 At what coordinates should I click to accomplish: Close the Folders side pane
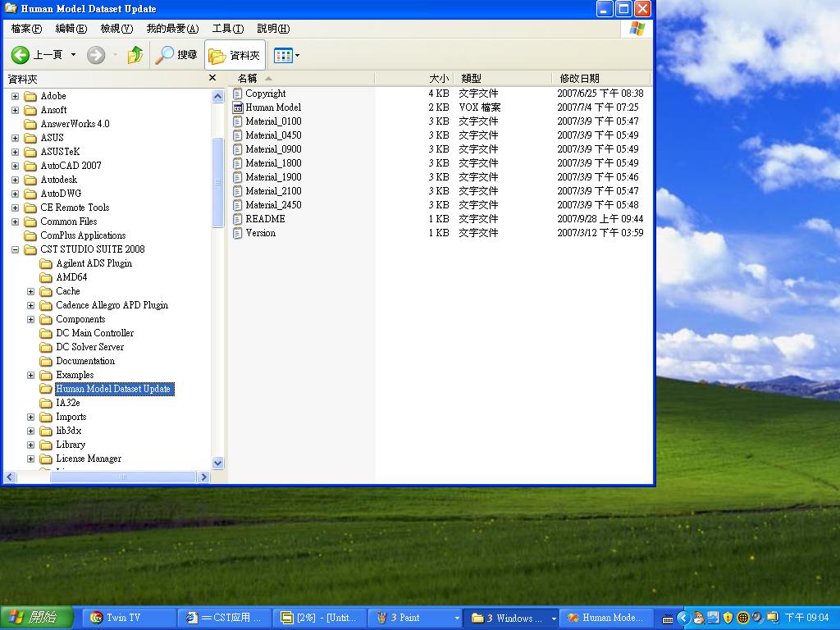[x=212, y=78]
